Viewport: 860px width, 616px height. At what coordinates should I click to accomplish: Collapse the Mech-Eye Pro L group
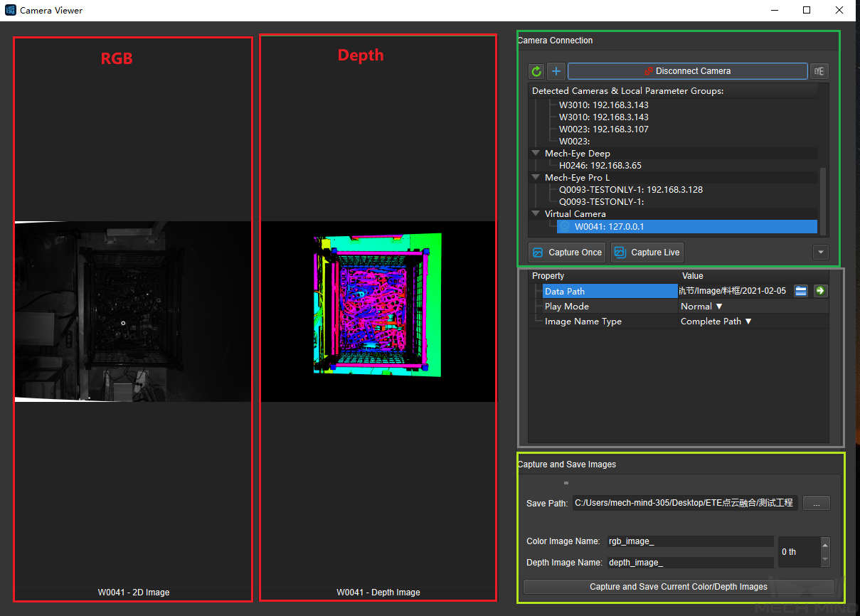pos(536,177)
